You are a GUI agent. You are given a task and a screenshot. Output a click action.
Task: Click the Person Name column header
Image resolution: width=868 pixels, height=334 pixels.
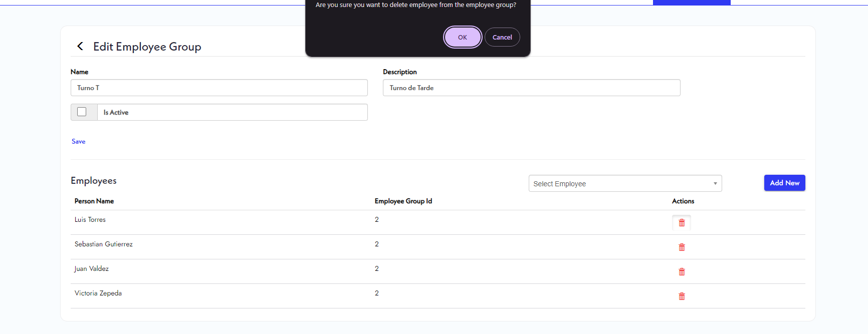pos(94,201)
